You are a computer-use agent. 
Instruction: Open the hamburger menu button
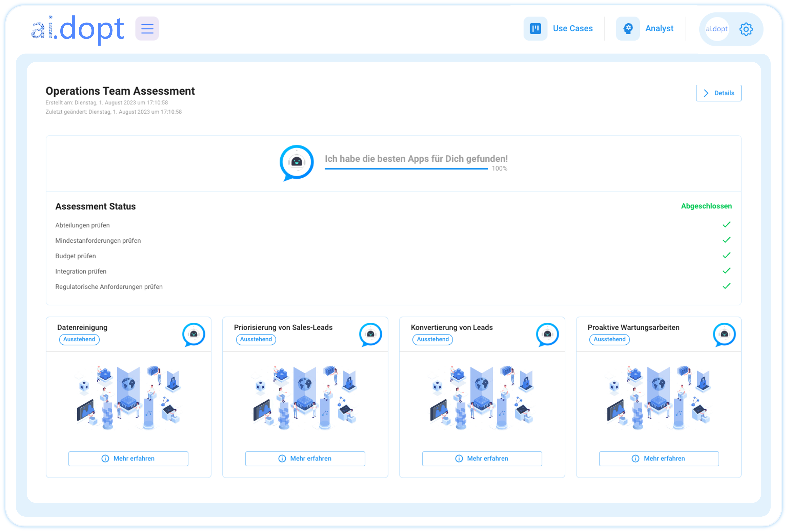tap(147, 29)
